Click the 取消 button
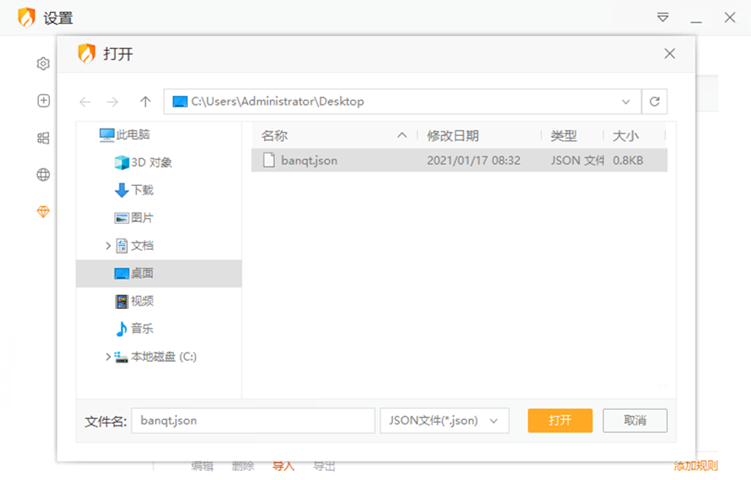751x480 pixels. (635, 421)
